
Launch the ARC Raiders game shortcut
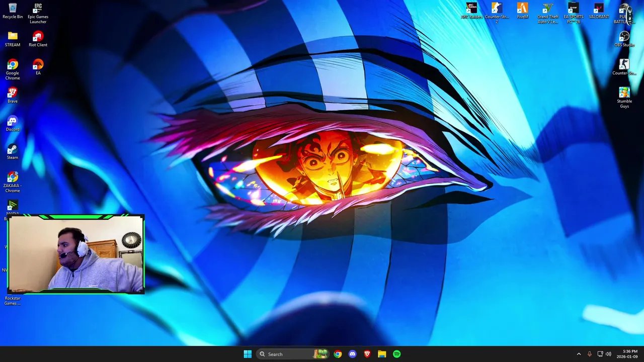coord(471,11)
